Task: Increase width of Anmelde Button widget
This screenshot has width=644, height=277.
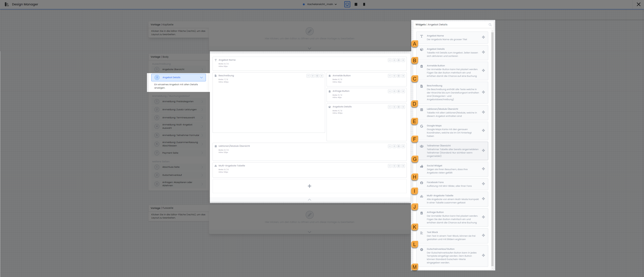Action: (394, 76)
